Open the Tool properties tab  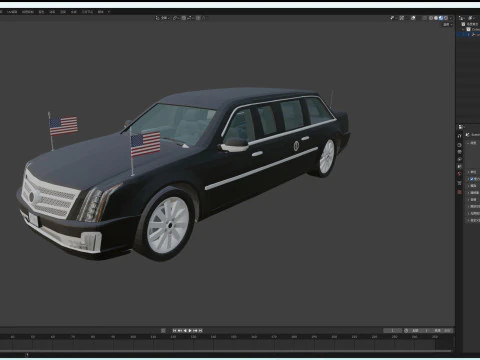pos(460,136)
